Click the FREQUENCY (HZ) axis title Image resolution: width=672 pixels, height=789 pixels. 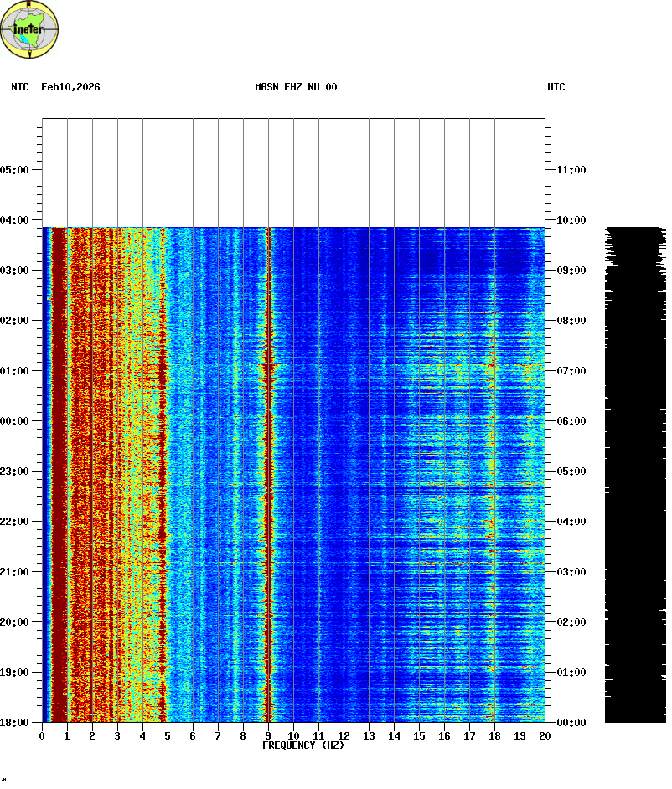point(303,745)
